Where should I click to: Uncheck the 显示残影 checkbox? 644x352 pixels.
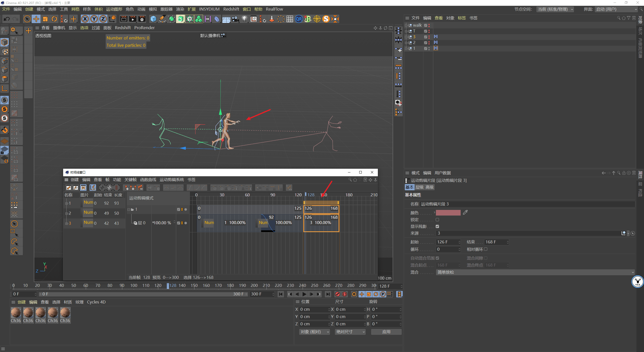[x=437, y=227]
